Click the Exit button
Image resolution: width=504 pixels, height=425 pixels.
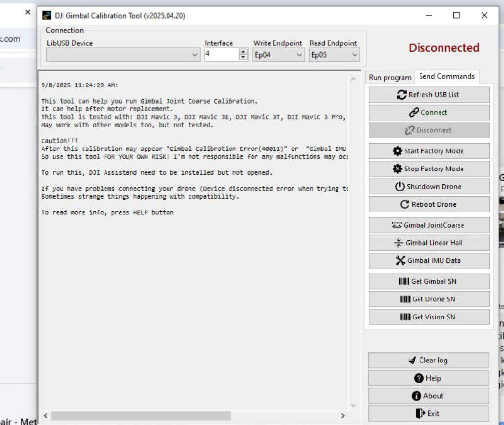click(428, 414)
